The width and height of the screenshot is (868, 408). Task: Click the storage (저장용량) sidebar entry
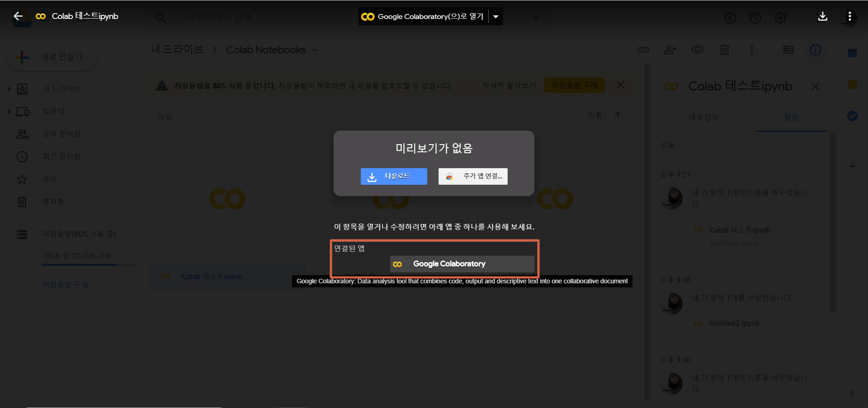point(80,234)
